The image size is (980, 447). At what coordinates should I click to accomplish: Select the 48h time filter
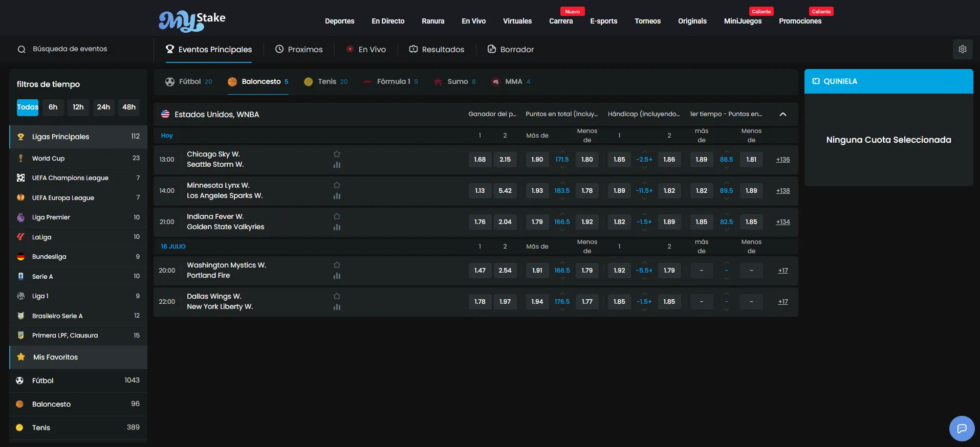click(129, 107)
